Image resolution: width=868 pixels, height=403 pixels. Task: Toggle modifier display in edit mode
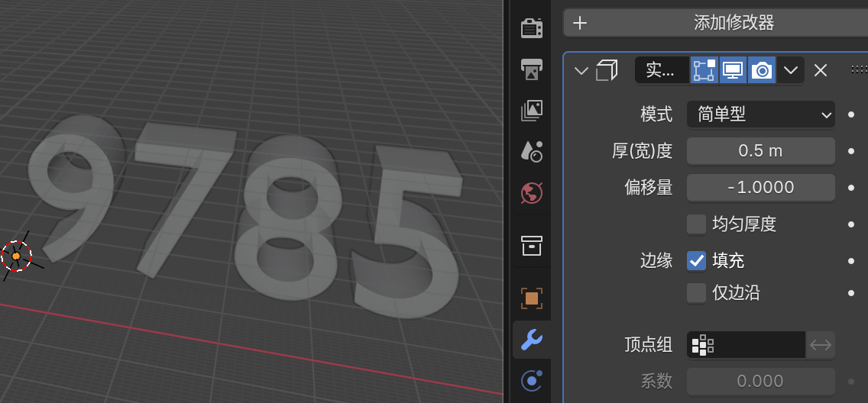point(704,70)
